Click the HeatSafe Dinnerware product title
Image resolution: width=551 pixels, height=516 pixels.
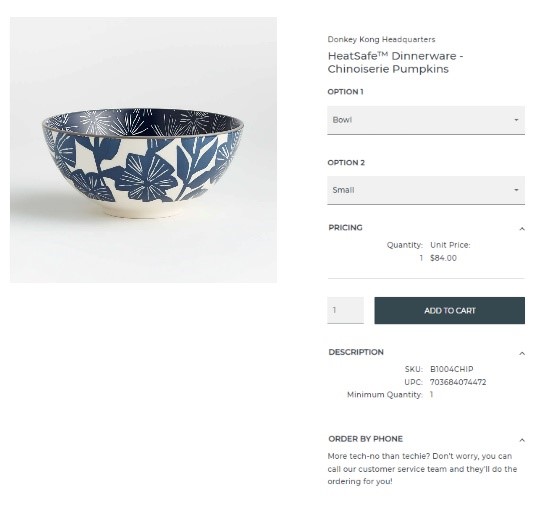pyautogui.click(x=395, y=62)
